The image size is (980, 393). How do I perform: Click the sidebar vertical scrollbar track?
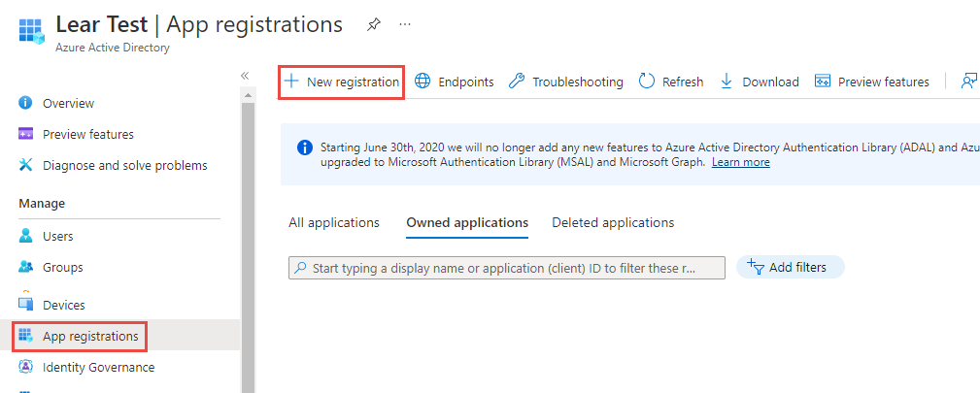click(248, 248)
